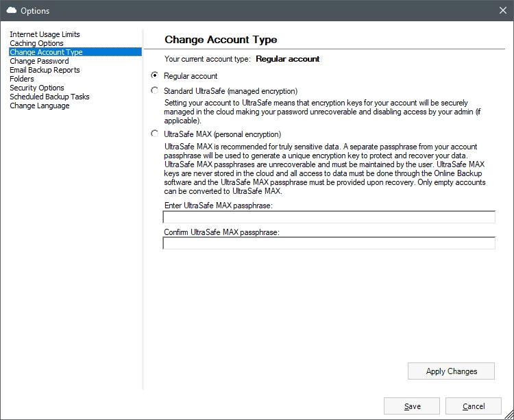Click the 'Options' window title text
The width and height of the screenshot is (514, 420).
(35, 11)
